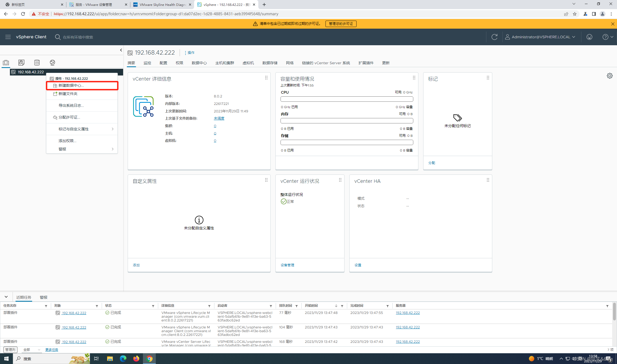Open the vSphere Client hamburger menu
Viewport: 617px width, 364px height.
click(x=8, y=37)
